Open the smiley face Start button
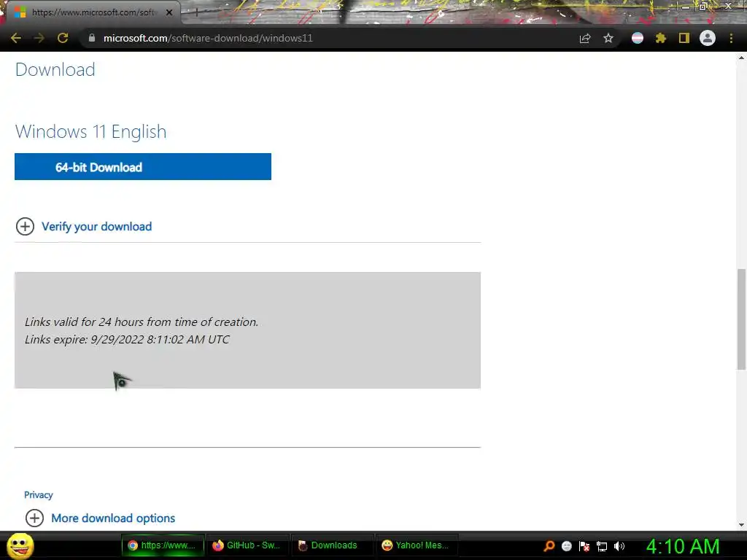Screen dimensions: 747x560 click(20, 545)
